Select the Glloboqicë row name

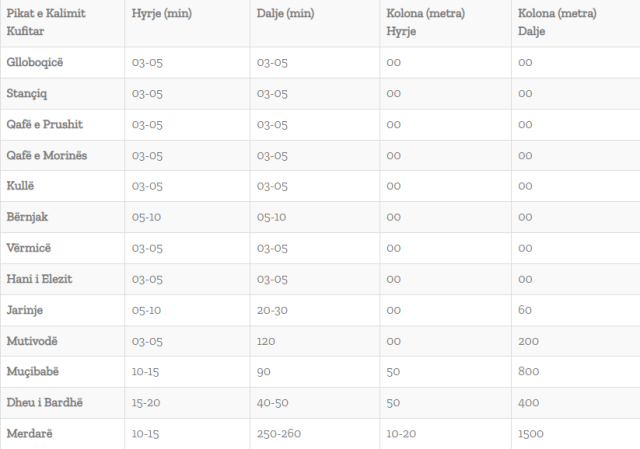click(35, 62)
